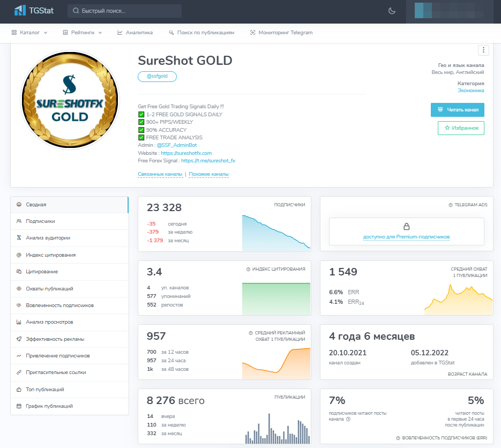Click the Поиск по публикациям icon

(171, 32)
